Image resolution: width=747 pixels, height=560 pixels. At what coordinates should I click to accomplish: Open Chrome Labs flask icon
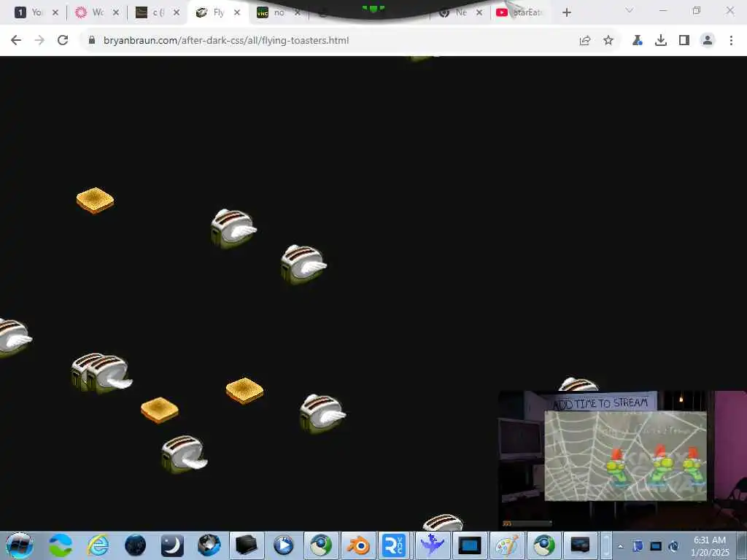tap(637, 41)
